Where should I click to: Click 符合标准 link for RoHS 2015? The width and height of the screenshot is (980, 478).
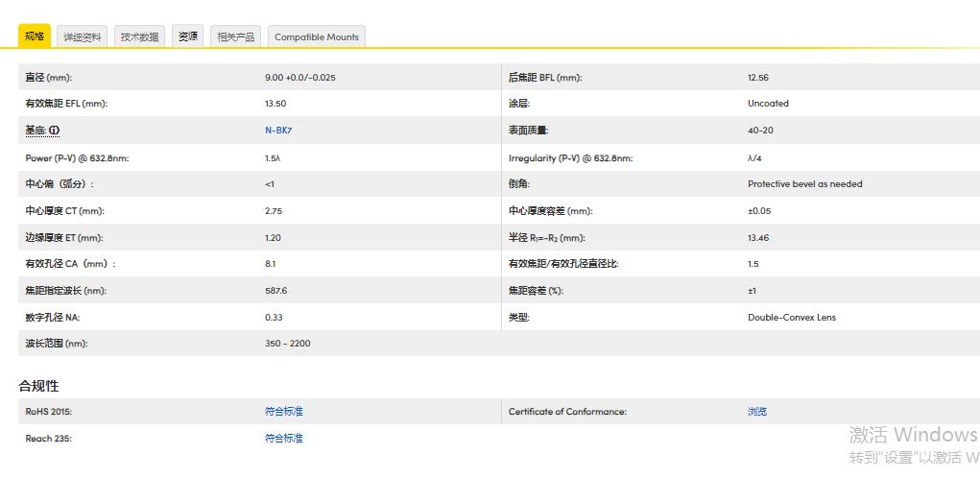click(x=283, y=412)
